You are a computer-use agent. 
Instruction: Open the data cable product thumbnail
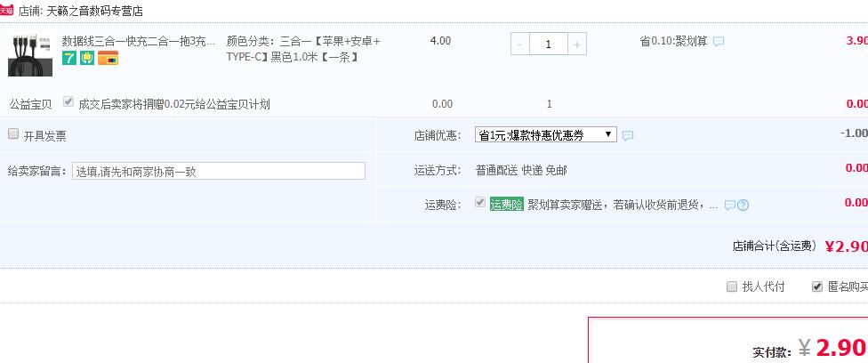click(x=30, y=55)
